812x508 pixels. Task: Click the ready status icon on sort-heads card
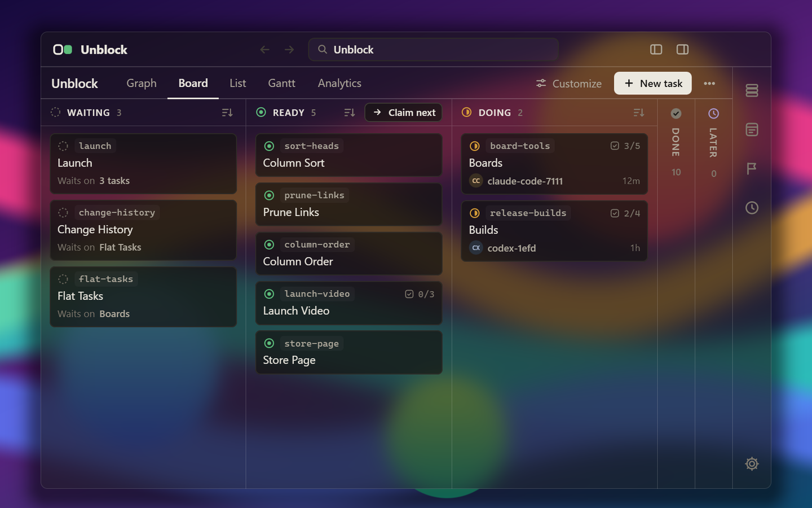tap(269, 146)
